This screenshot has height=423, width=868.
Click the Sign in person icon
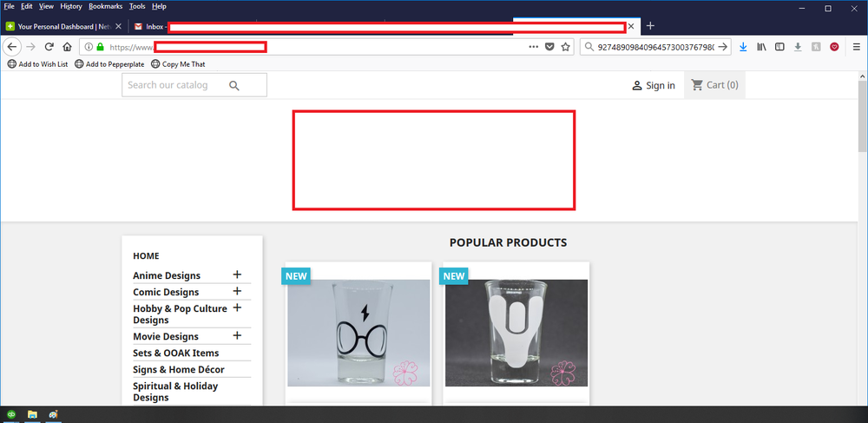[637, 85]
